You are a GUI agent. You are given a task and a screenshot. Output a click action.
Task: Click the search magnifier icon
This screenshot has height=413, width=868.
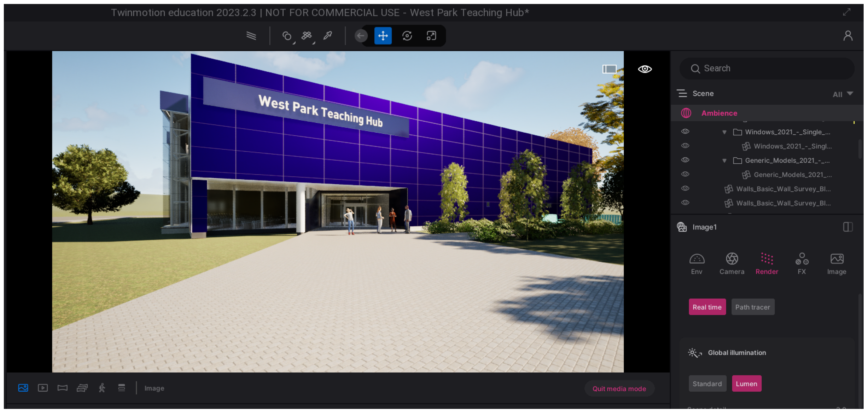[695, 69]
